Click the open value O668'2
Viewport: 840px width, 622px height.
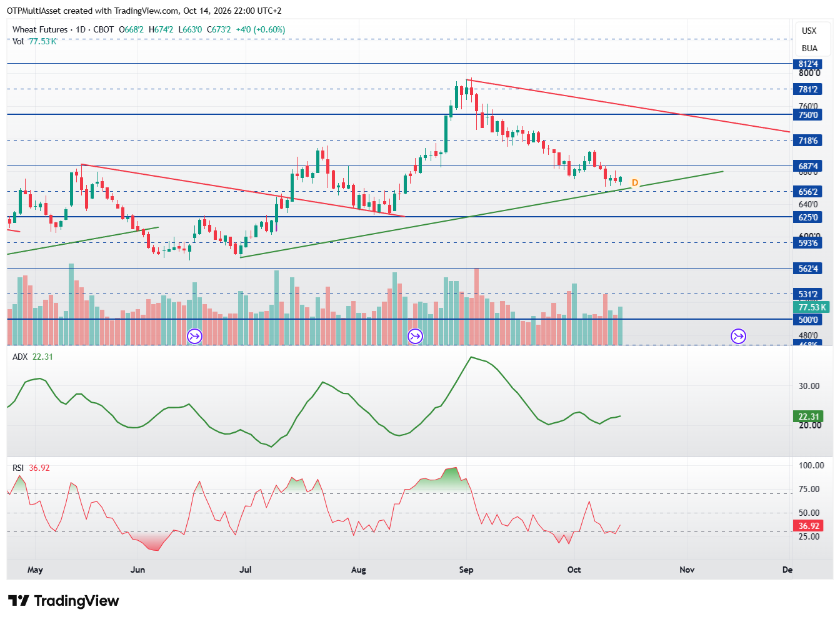point(131,29)
